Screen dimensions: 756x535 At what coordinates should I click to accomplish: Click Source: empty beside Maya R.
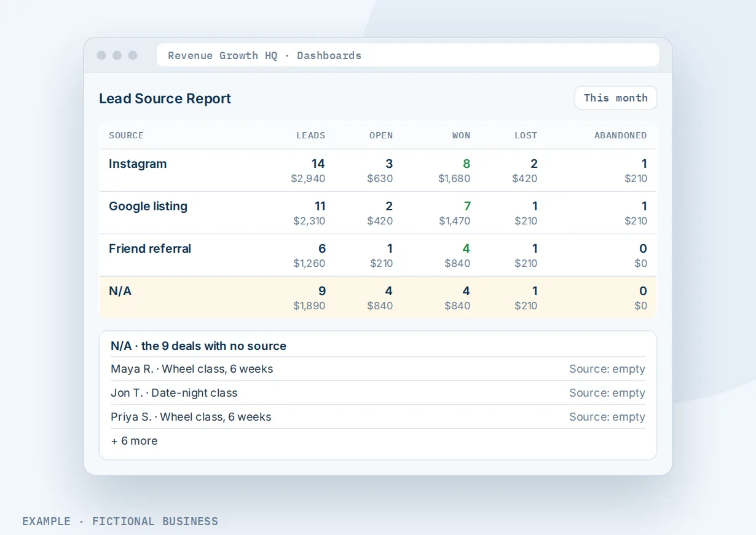point(607,369)
